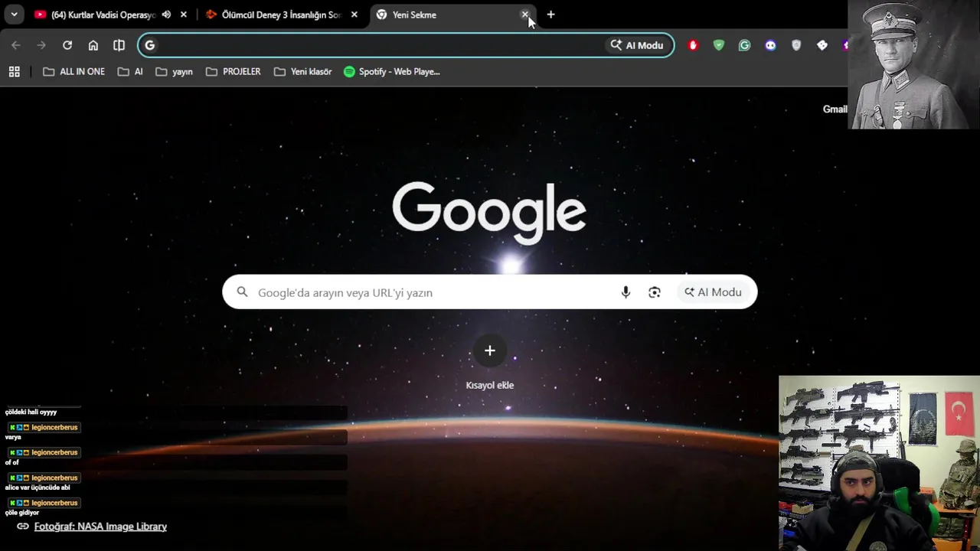Open the Yeni klasör bookmark folder
The height and width of the screenshot is (551, 980).
tap(302, 71)
